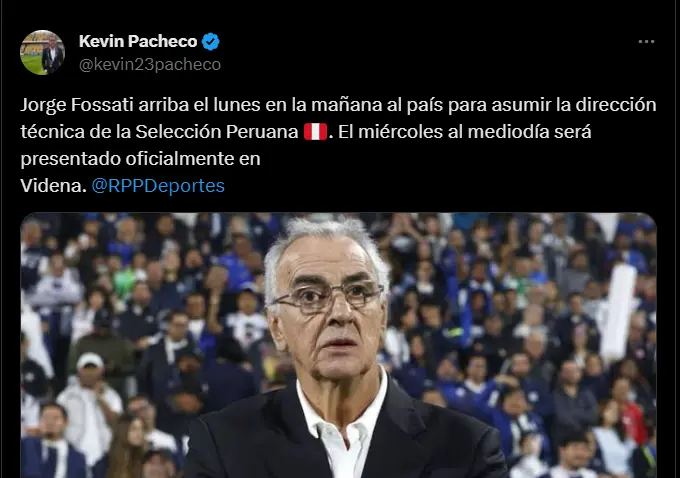Click the coach's glasses in the photo
The image size is (680, 478).
329,298
